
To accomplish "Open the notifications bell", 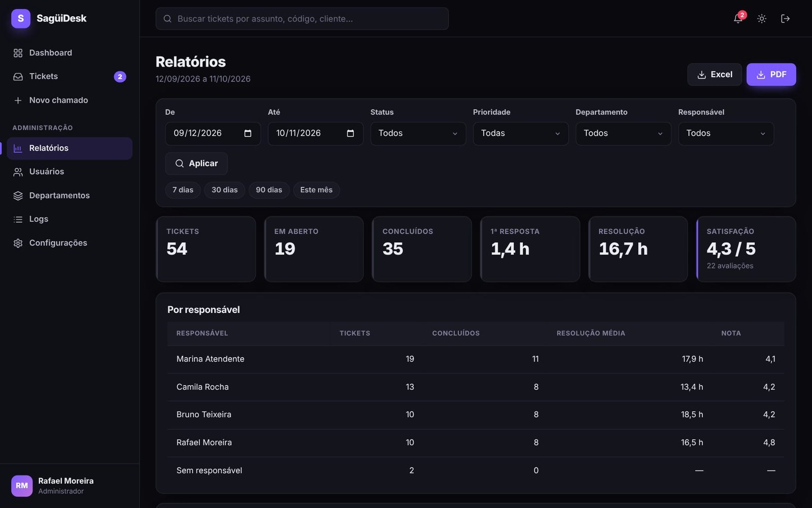I will (x=738, y=19).
